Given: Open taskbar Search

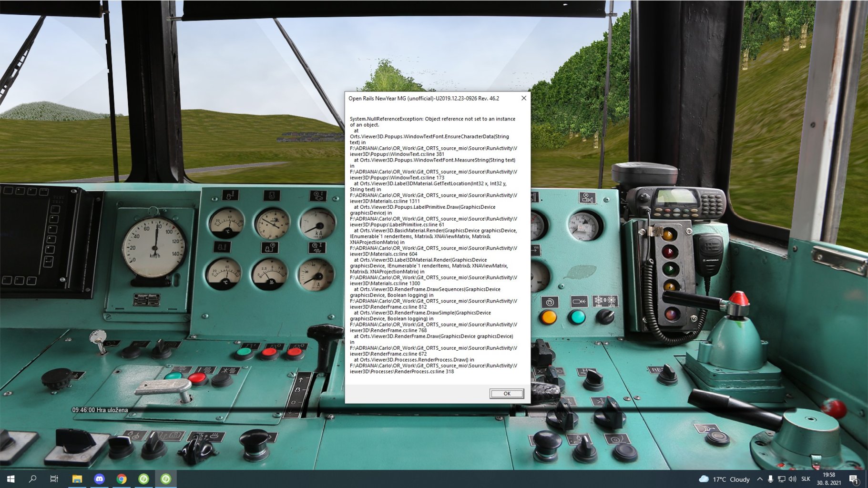Looking at the screenshot, I should [32, 479].
